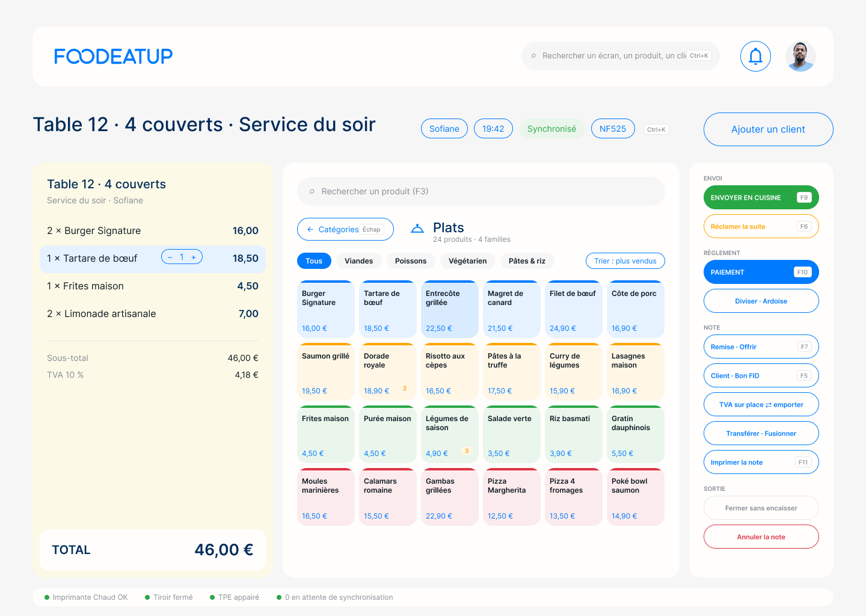Add Saumon grillé product tile

click(x=326, y=372)
